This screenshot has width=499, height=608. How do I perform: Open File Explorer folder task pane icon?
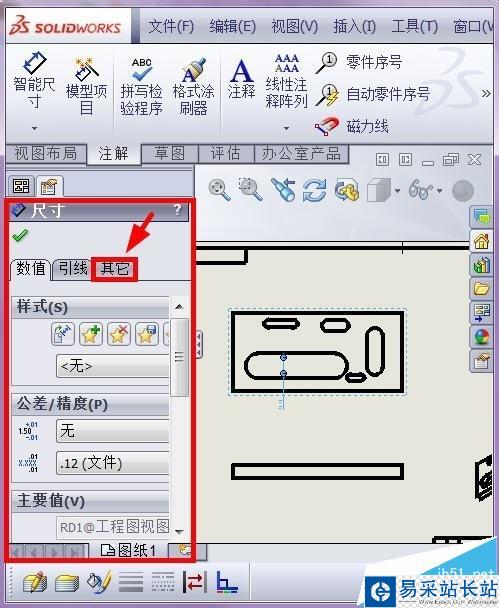coord(481,289)
